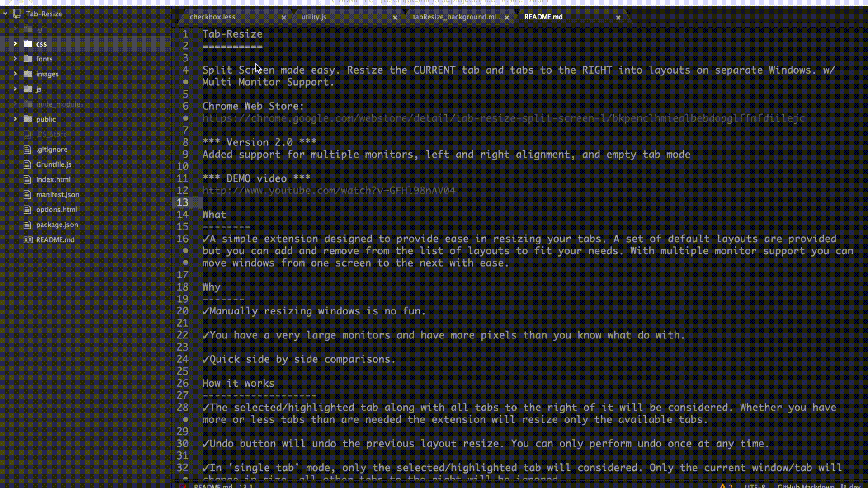Switch to the tabResize_background tab
The height and width of the screenshot is (488, 868).
tap(457, 17)
